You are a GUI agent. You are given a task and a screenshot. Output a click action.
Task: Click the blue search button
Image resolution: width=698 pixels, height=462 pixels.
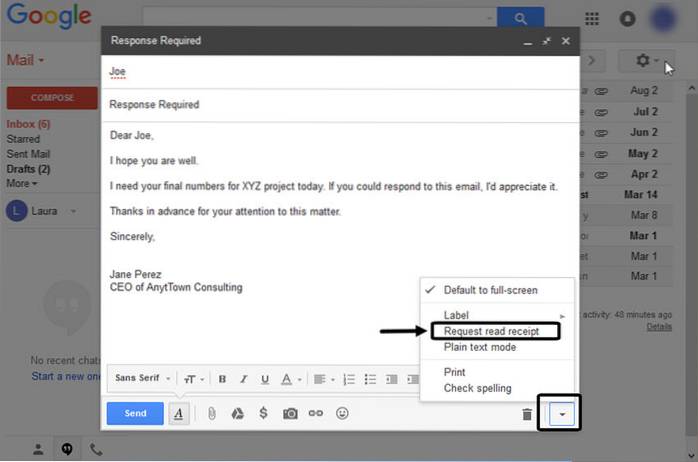(520, 18)
